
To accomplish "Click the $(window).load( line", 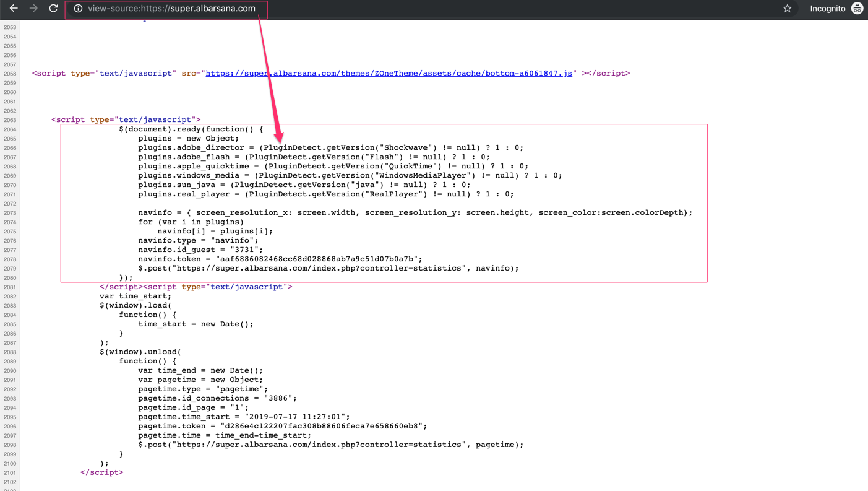I will pyautogui.click(x=135, y=305).
